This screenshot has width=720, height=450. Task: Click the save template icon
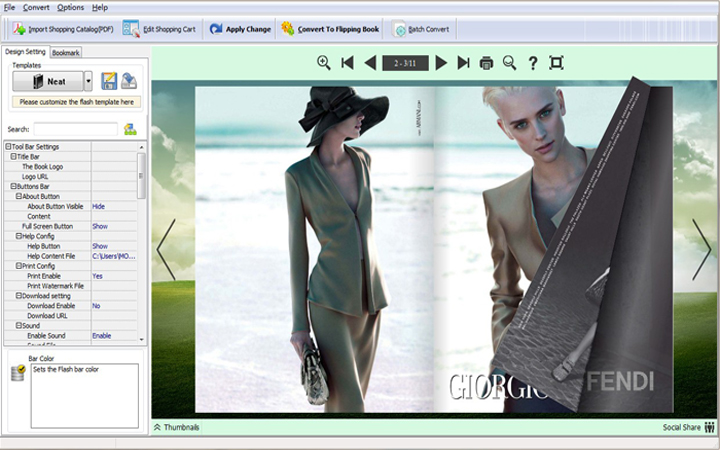click(x=109, y=81)
